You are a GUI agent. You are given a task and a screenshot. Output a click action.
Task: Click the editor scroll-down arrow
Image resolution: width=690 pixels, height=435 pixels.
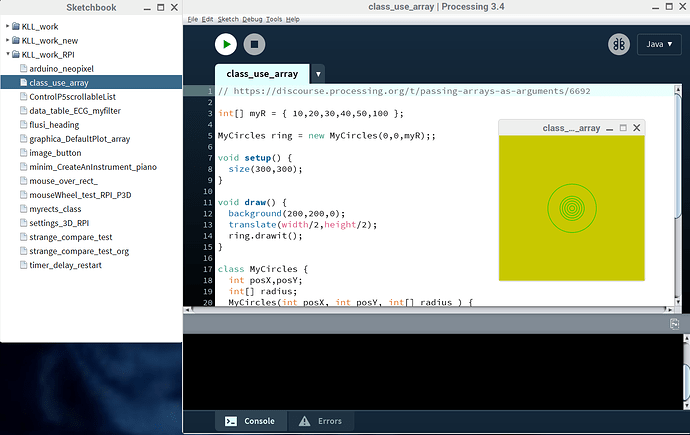pos(678,302)
